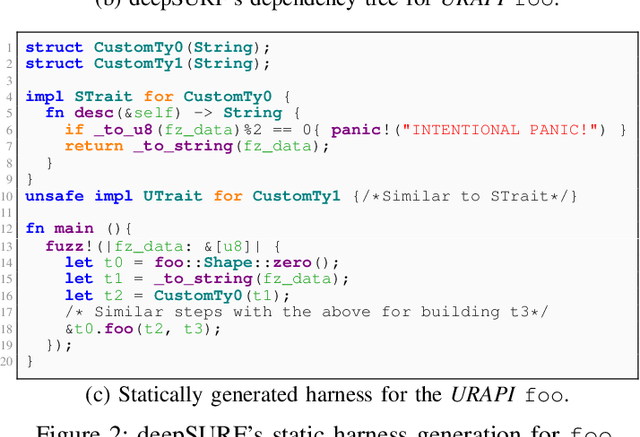Click the 'fuzz!(|fz_data: &[u8]| {' line
Image resolution: width=640 pixels, height=437 pixels.
point(163,246)
